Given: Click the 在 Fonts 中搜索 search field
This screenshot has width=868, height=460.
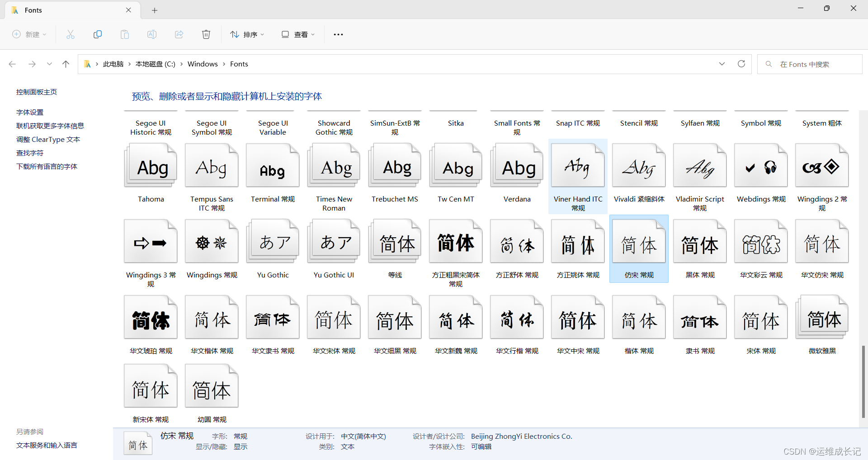Looking at the screenshot, I should 810,64.
